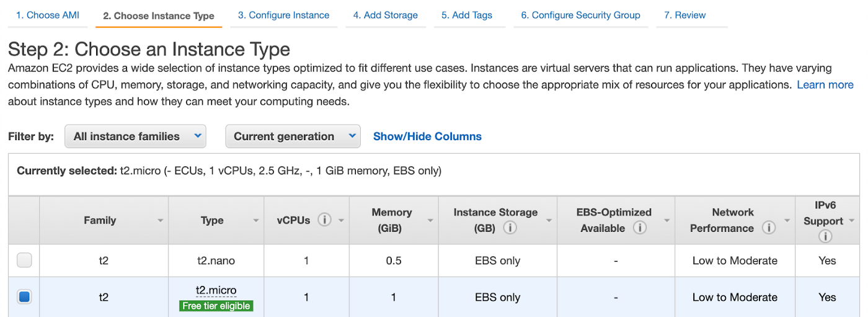Click t2.micro IPv6 Yes cell
Viewport: 868px width, 317px height.
click(x=827, y=297)
